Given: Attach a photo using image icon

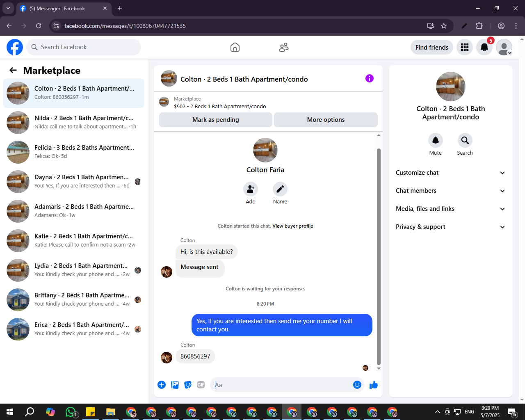Looking at the screenshot, I should point(175,385).
